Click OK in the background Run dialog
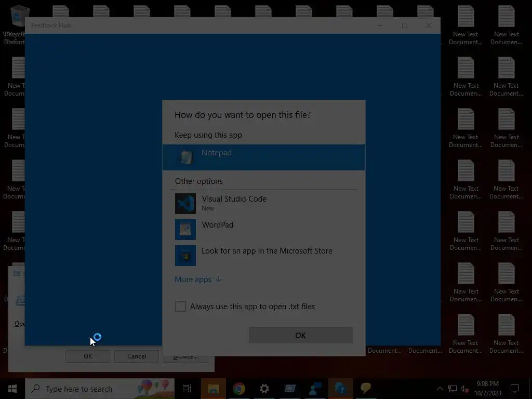Viewport: 532px width, 399px height. tap(87, 356)
